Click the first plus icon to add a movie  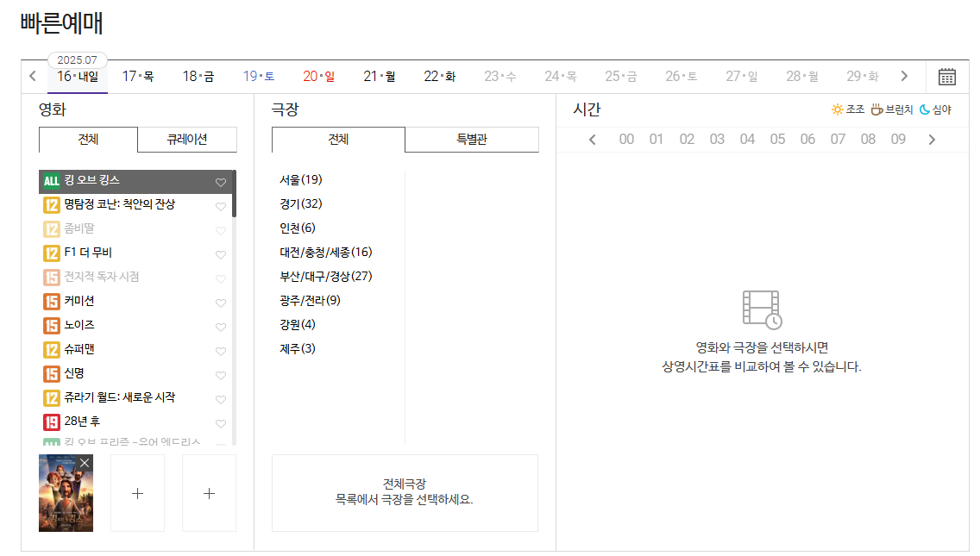pos(137,493)
